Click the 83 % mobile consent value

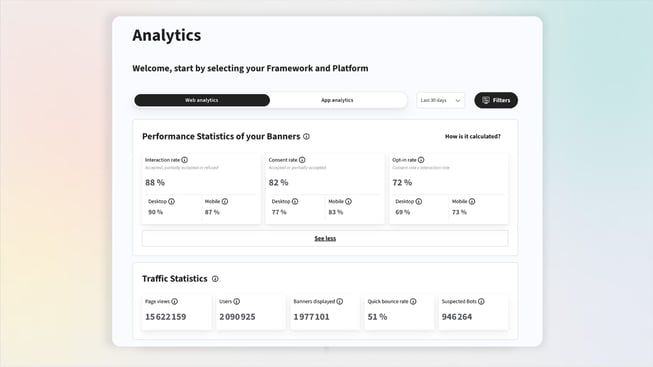tap(336, 212)
